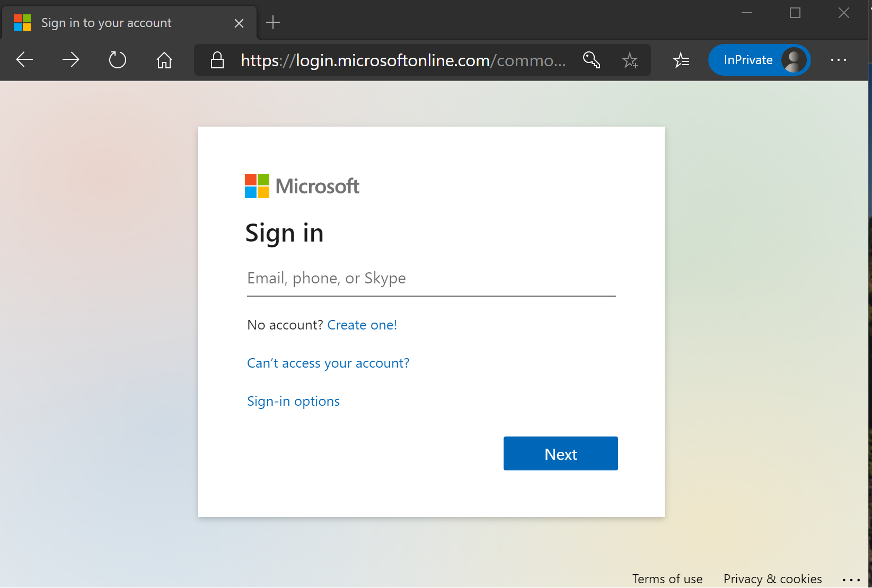Image resolution: width=872 pixels, height=588 pixels.
Task: Open the browser home page
Action: (164, 60)
